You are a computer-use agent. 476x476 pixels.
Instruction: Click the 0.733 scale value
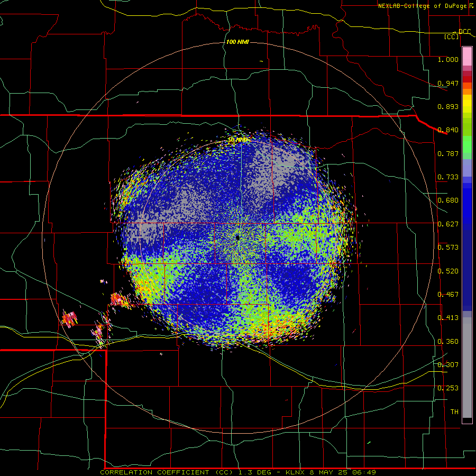coord(448,177)
